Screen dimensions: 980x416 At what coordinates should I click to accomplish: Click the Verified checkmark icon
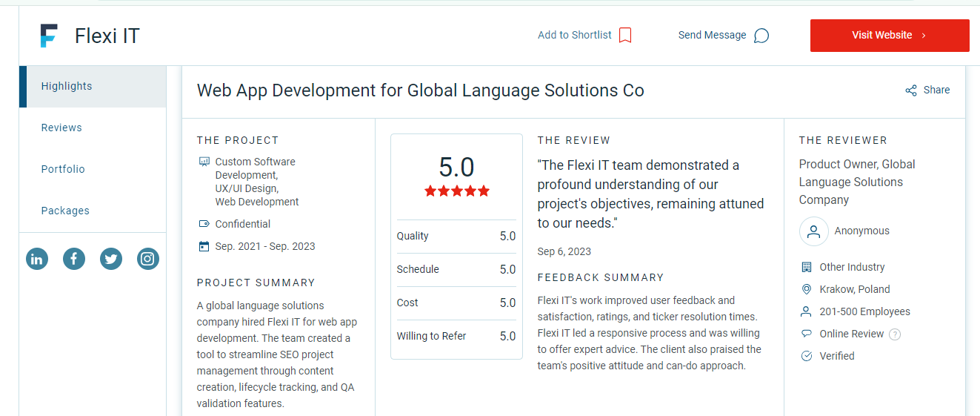click(x=807, y=356)
